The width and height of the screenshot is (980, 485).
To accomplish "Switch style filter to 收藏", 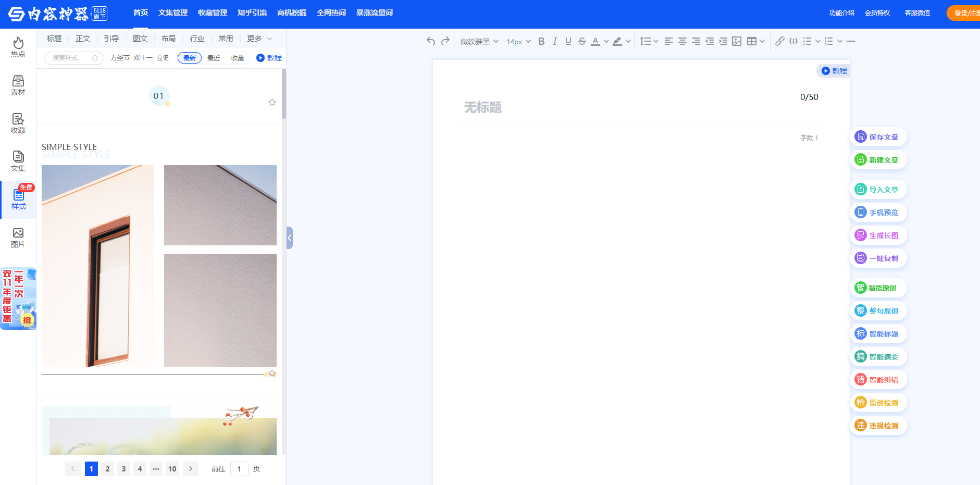I will [x=238, y=58].
